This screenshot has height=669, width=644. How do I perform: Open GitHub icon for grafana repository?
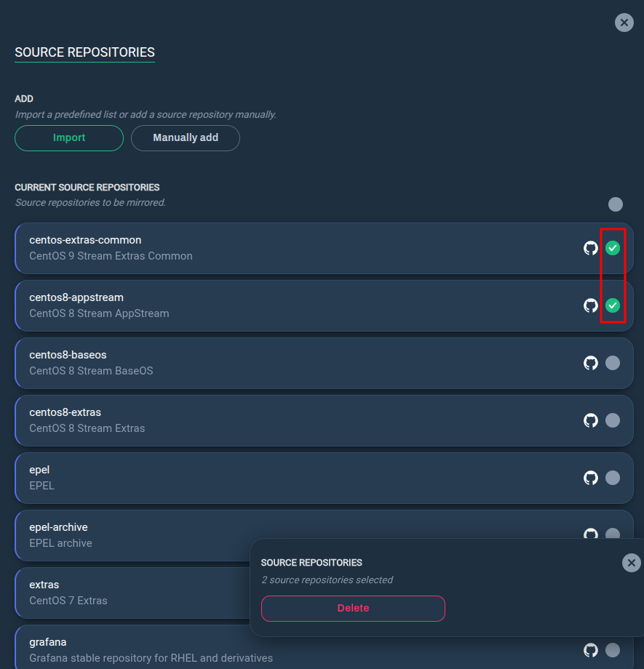click(x=591, y=650)
